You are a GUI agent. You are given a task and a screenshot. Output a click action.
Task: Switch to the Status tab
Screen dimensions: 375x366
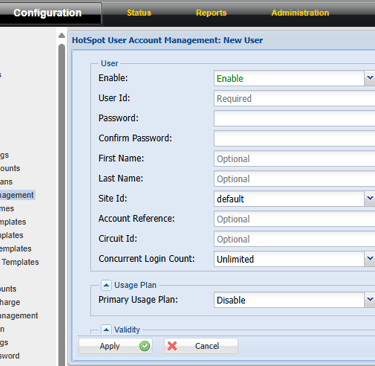coord(139,13)
